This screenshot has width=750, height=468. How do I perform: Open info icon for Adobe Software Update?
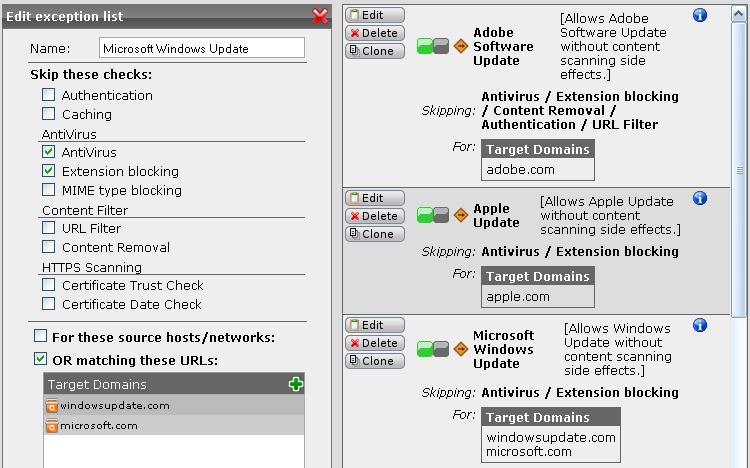[x=700, y=15]
